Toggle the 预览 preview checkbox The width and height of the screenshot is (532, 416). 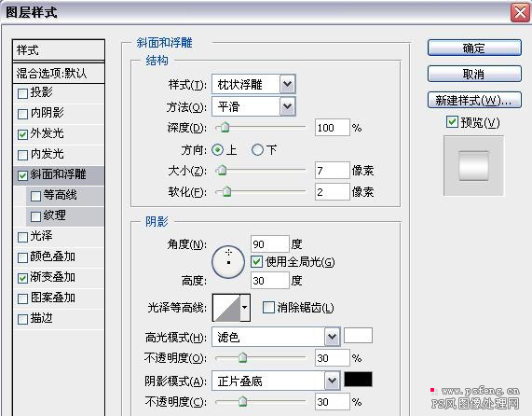click(x=452, y=122)
